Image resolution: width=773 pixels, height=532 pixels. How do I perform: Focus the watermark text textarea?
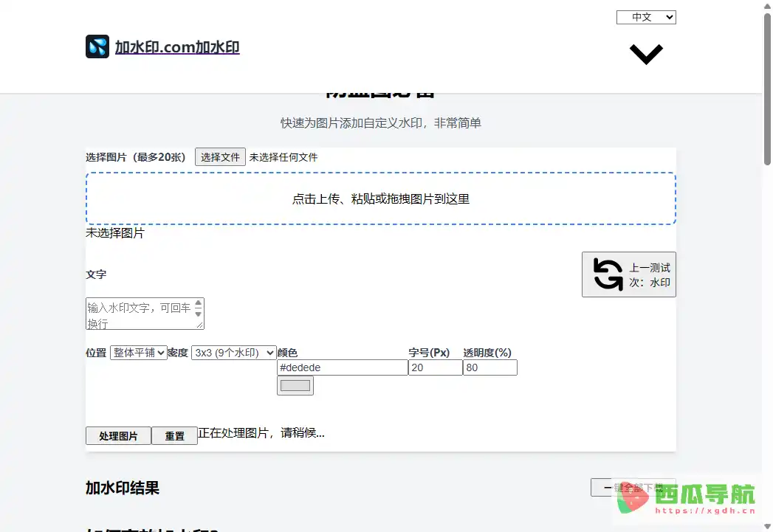[145, 314]
